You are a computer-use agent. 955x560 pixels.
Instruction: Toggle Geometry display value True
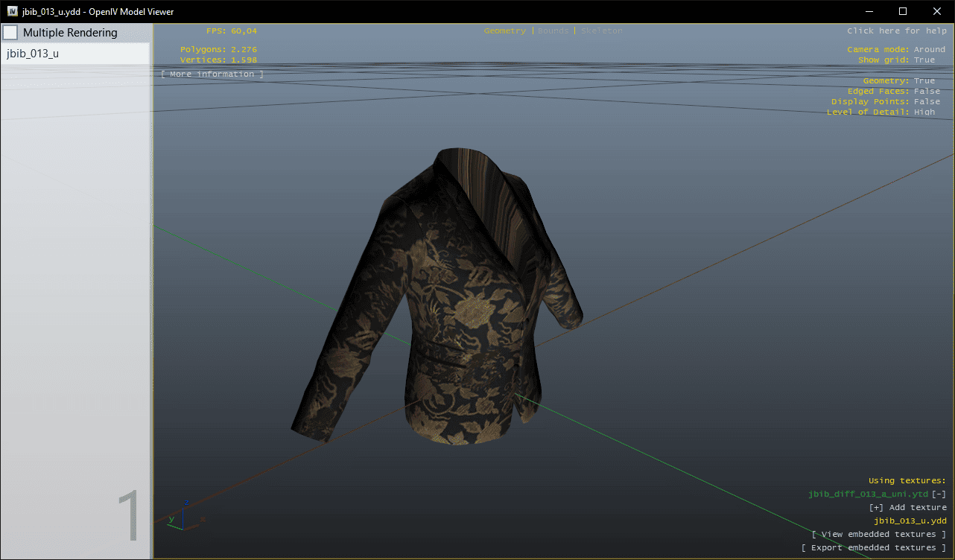click(x=924, y=81)
